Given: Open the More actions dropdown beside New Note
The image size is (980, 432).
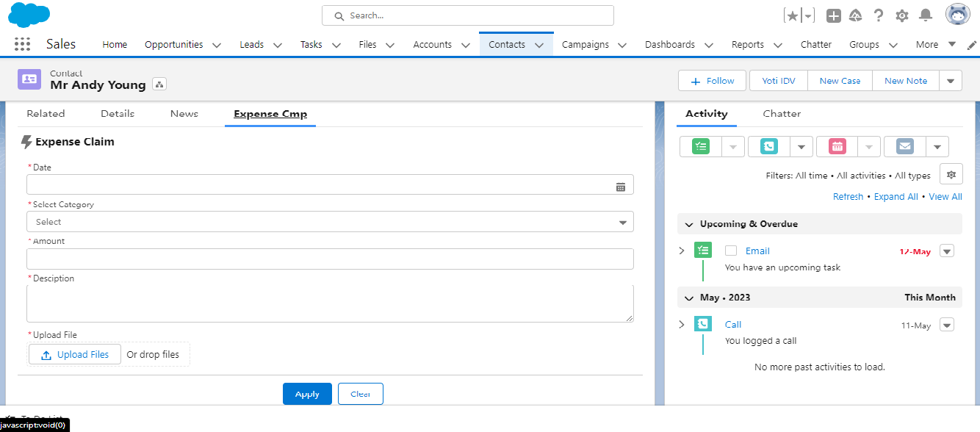Looking at the screenshot, I should (951, 81).
